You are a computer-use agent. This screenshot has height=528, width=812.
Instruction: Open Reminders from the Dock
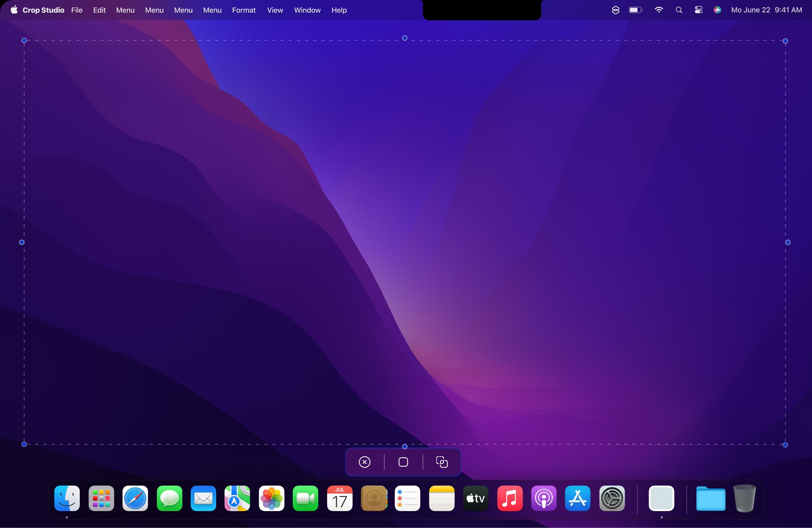[x=407, y=498]
